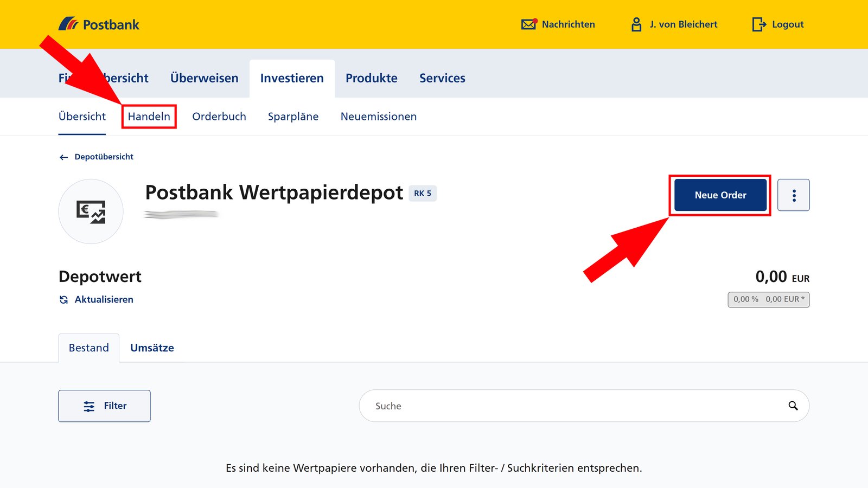Click the depot chart icon beside Postbank Wertpapierdepot
Viewport: 868px width, 488px height.
pos(91,211)
